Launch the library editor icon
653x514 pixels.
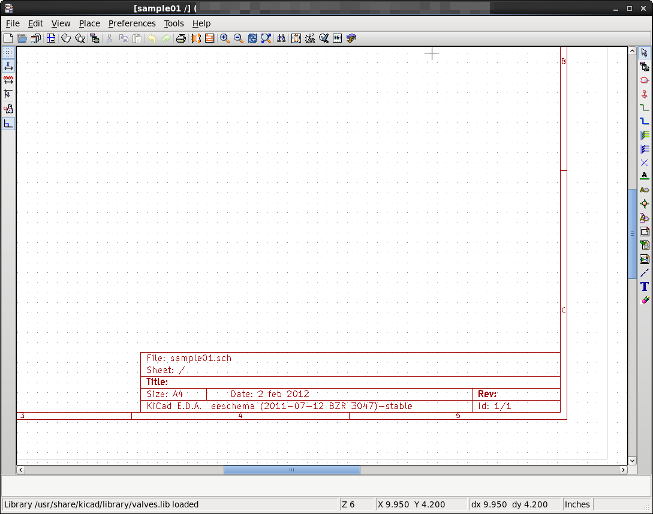tap(66, 38)
